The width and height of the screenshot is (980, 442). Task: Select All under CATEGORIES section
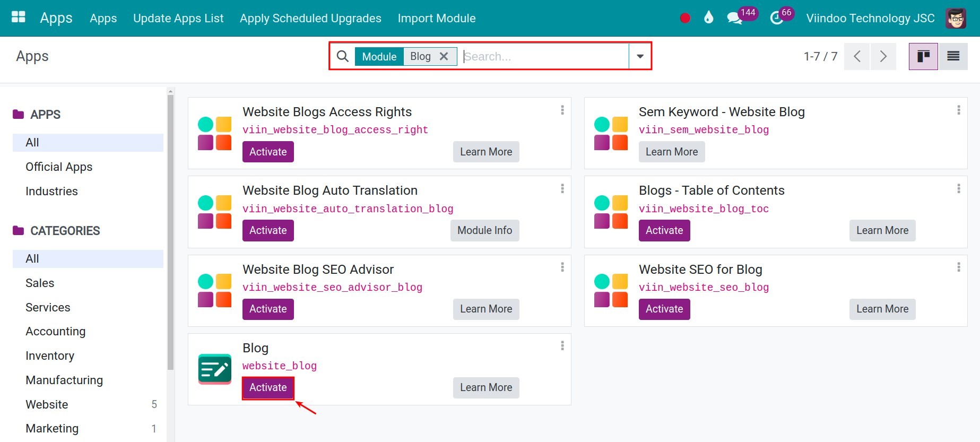[88, 258]
